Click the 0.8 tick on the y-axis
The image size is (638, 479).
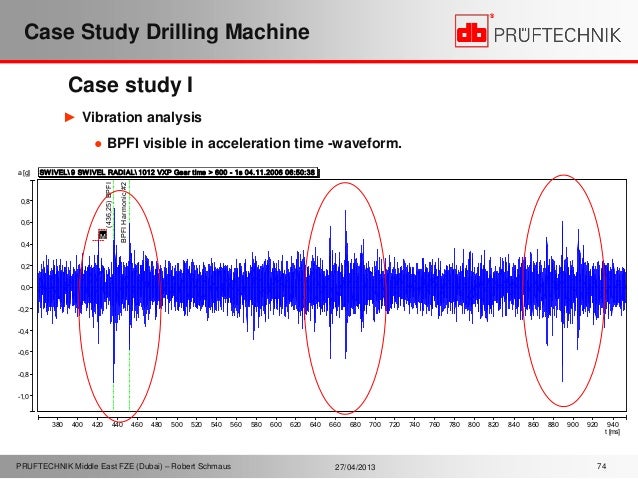(x=25, y=201)
